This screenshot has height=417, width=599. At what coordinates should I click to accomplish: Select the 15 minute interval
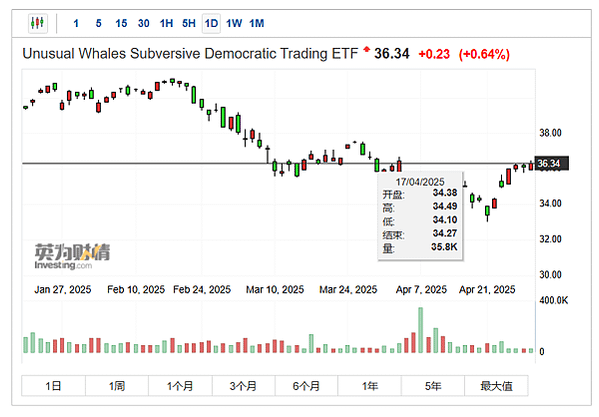[121, 24]
